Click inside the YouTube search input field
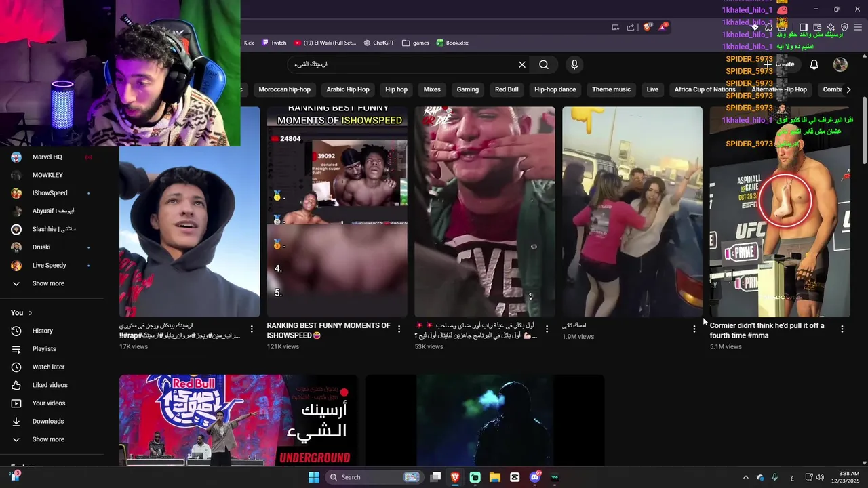Viewport: 868px width, 488px height. 403,64
